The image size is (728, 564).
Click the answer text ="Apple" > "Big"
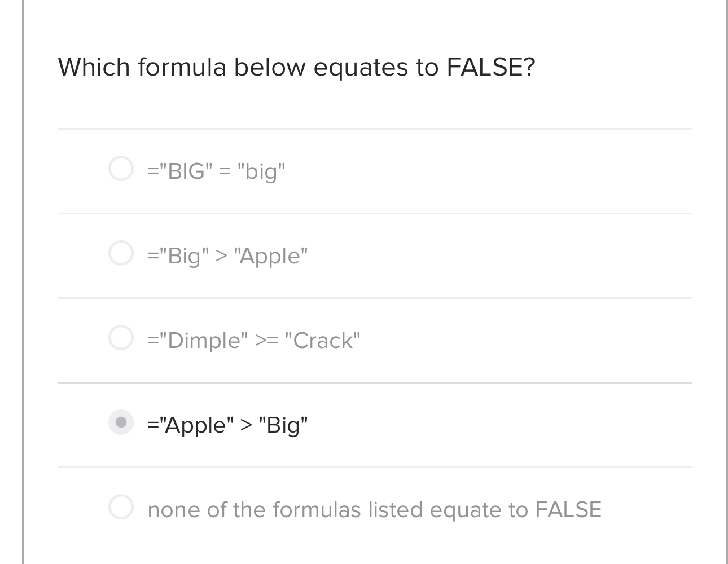click(x=228, y=424)
